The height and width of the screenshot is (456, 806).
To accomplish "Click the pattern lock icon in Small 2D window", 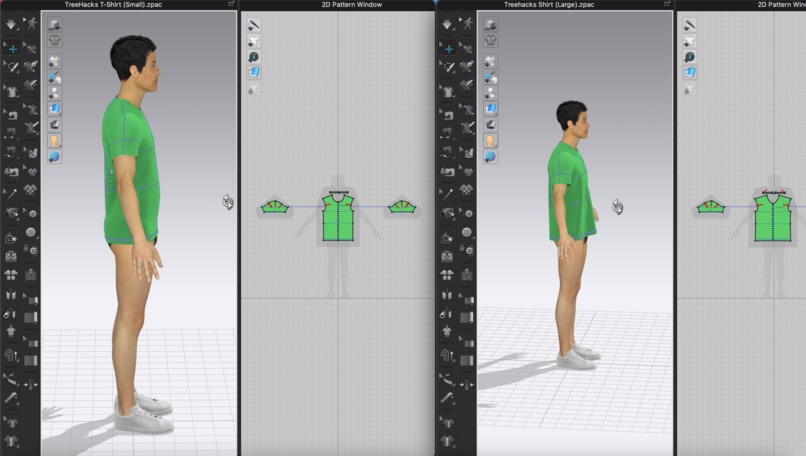I will pos(253,90).
